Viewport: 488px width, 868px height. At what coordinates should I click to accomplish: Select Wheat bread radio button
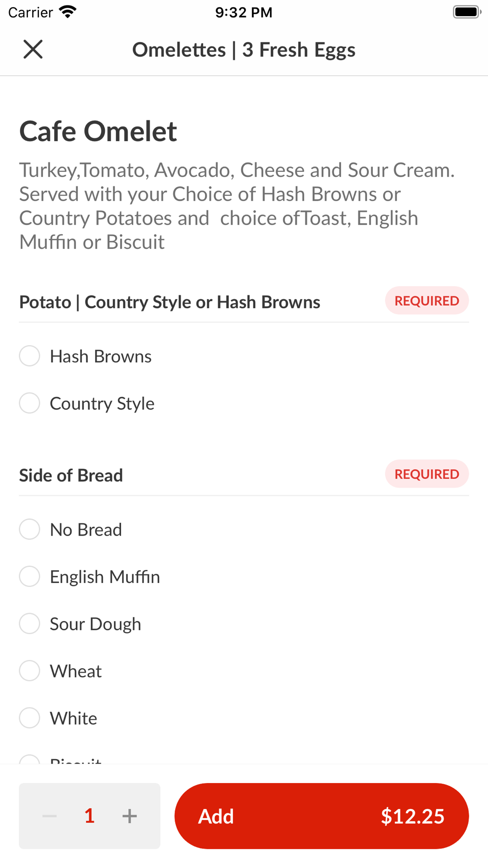[x=30, y=671]
